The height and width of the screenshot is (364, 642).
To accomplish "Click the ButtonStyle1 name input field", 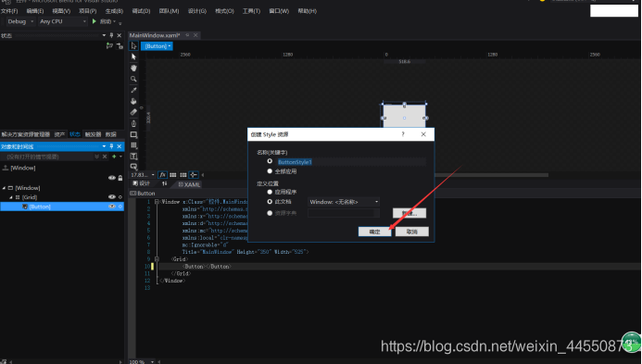I will click(351, 162).
